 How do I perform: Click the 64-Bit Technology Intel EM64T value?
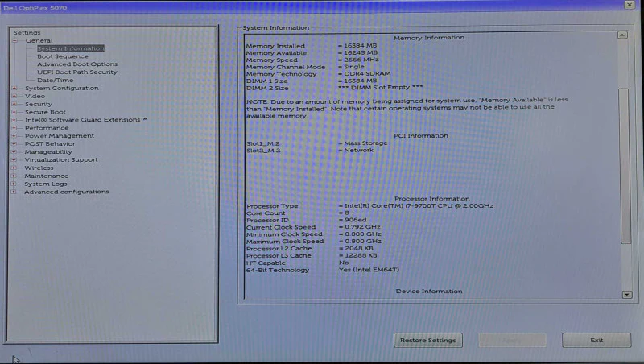pos(369,270)
